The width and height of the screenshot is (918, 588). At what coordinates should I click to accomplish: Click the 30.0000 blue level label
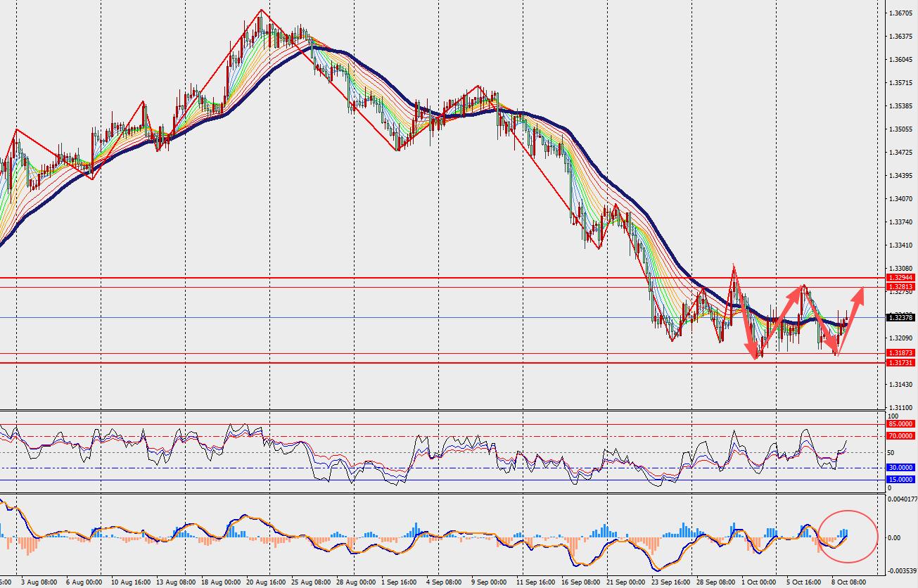tap(900, 468)
